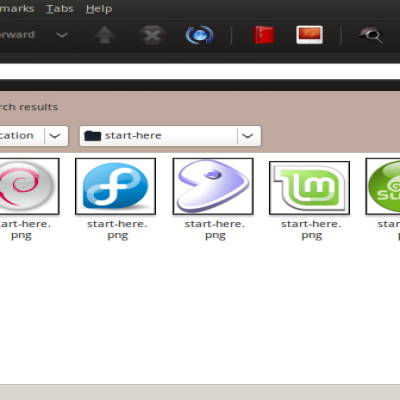Select the Linux Mint logo thumbnail

[309, 188]
